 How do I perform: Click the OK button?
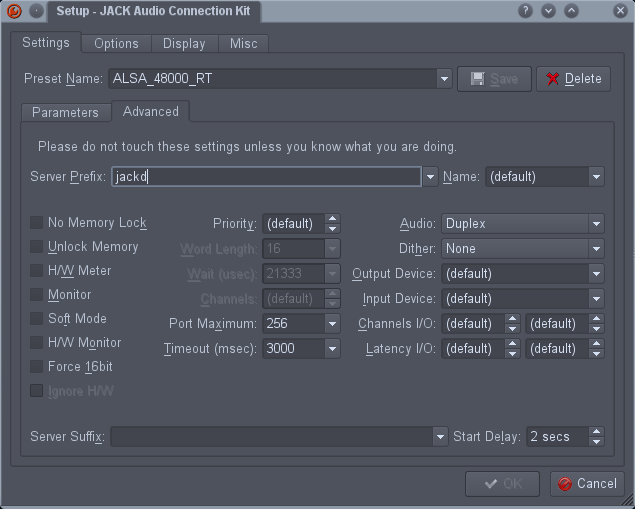502,484
